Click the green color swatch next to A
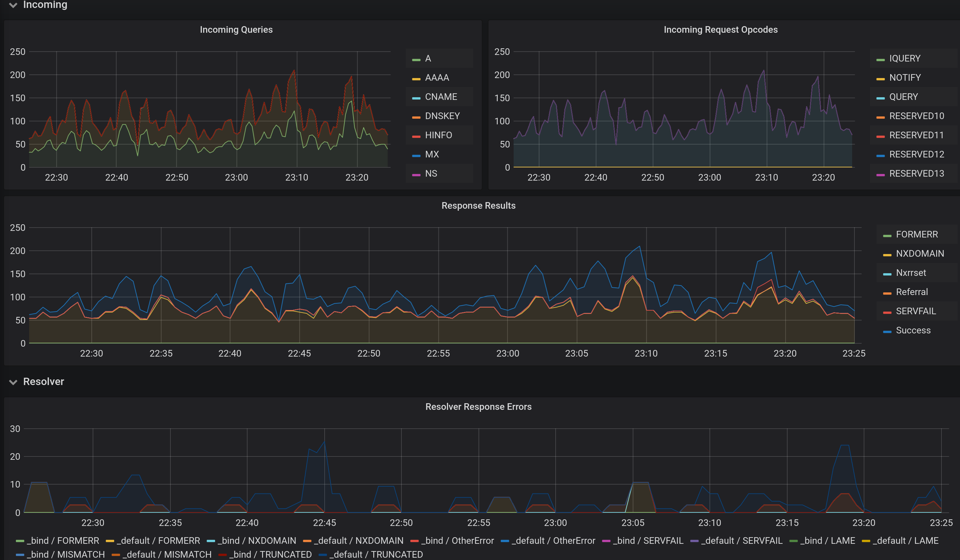Image resolution: width=960 pixels, height=560 pixels. (x=416, y=60)
